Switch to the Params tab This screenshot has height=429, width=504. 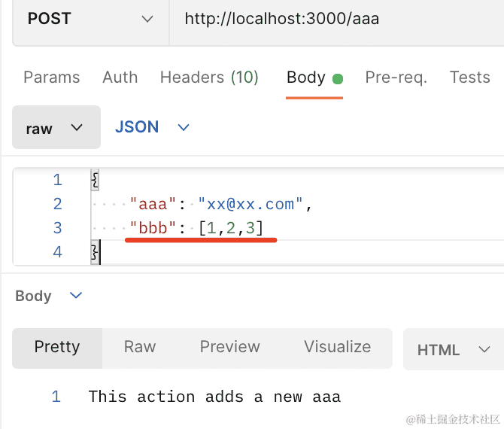click(51, 78)
